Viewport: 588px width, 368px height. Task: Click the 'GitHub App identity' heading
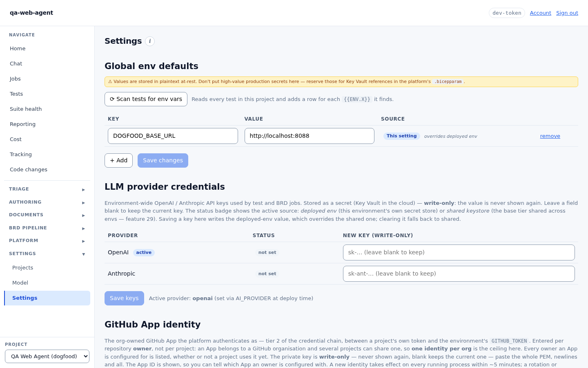pyautogui.click(x=152, y=325)
